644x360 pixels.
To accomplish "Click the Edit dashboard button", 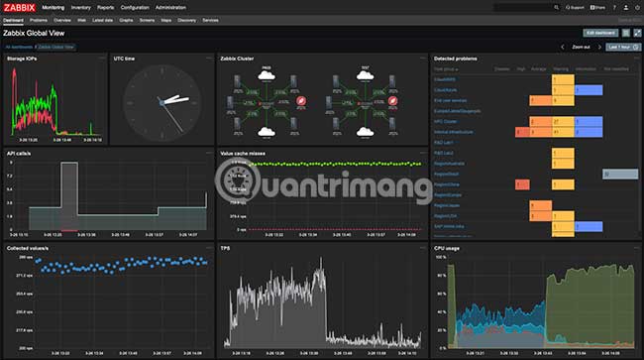I will click(600, 33).
